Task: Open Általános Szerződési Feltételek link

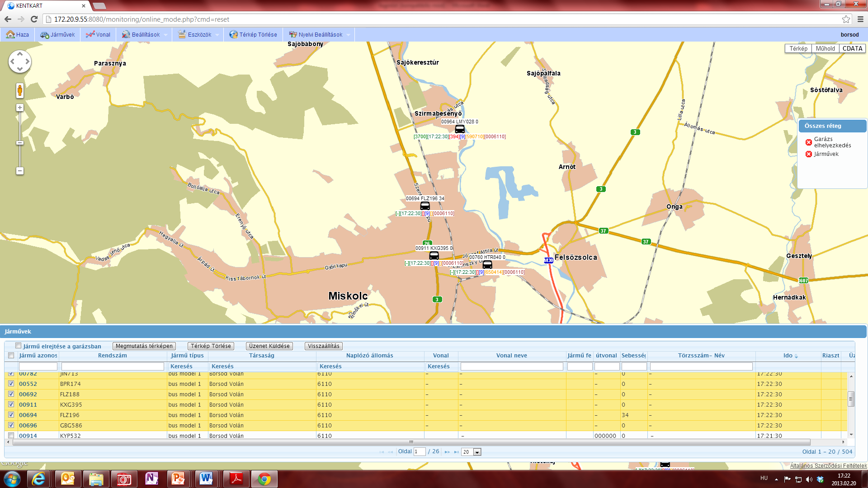Action: click(x=828, y=465)
